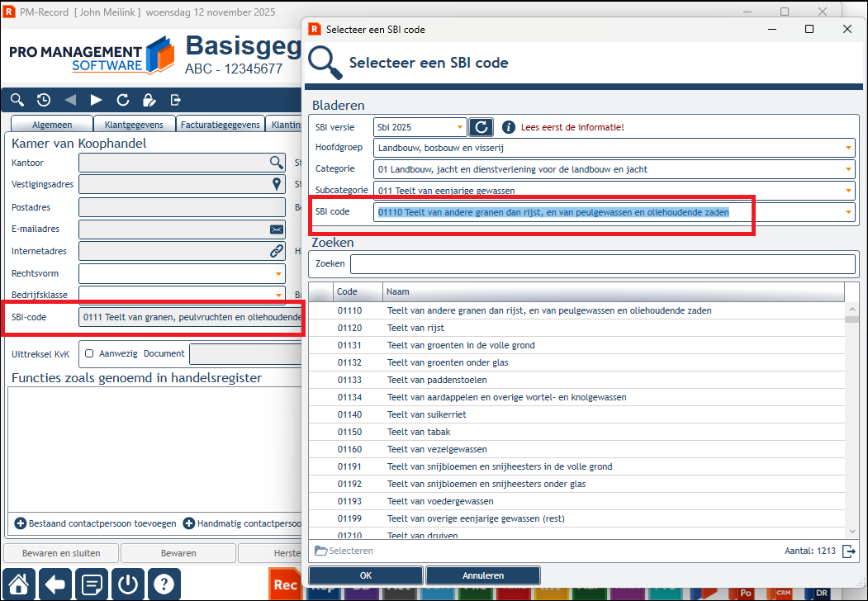This screenshot has width=868, height=601.
Task: Open the blue information icon
Action: (x=508, y=127)
